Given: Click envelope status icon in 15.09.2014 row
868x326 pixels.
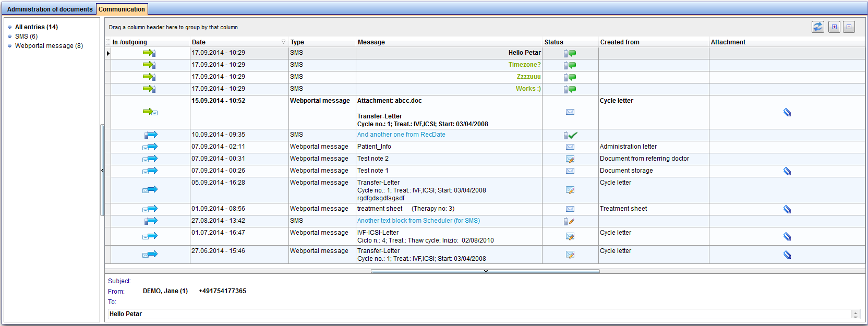Looking at the screenshot, I should pos(570,112).
